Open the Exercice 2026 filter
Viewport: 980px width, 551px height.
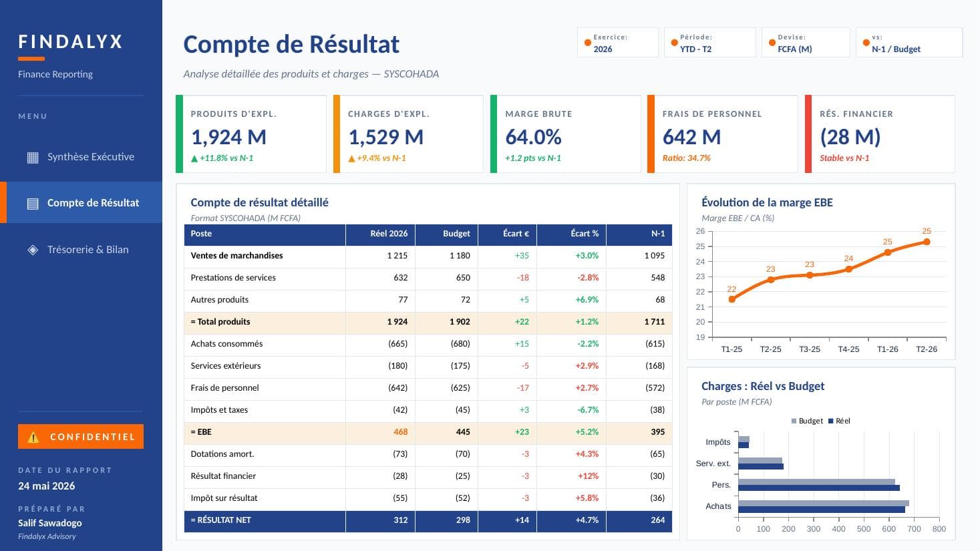(618, 42)
